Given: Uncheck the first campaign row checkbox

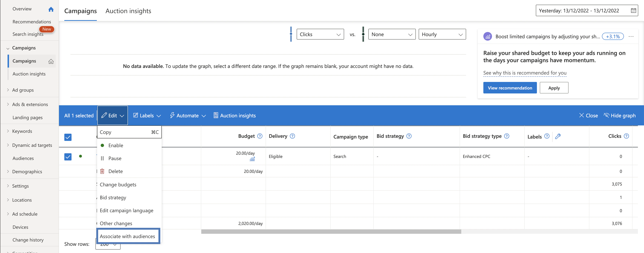Looking at the screenshot, I should pos(68,157).
